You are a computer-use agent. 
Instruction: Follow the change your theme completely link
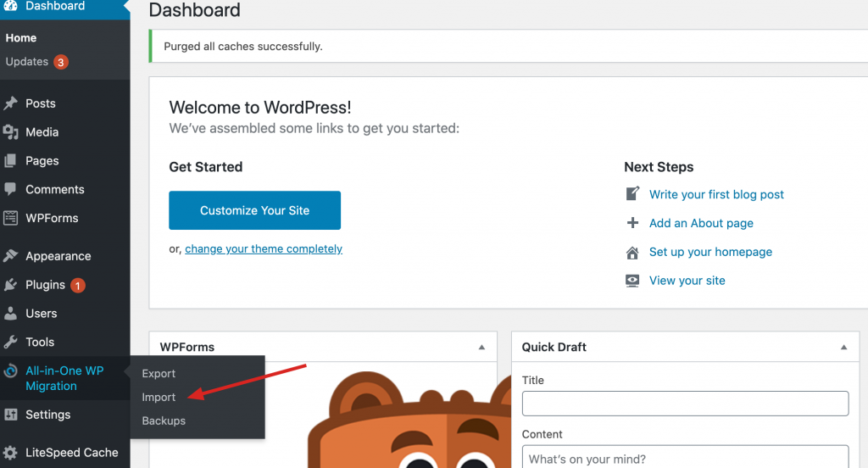(264, 249)
